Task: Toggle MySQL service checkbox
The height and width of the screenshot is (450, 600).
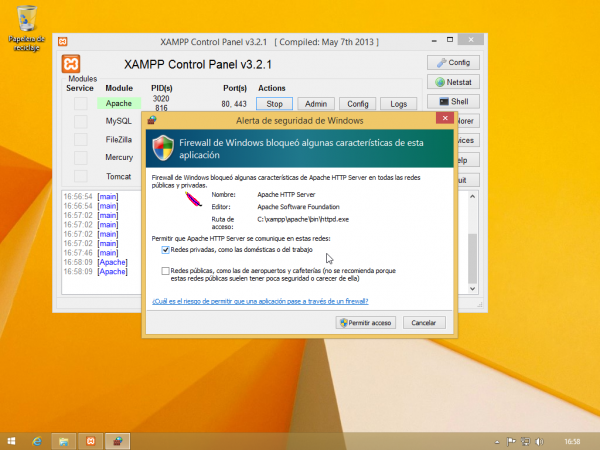Action: [x=81, y=121]
